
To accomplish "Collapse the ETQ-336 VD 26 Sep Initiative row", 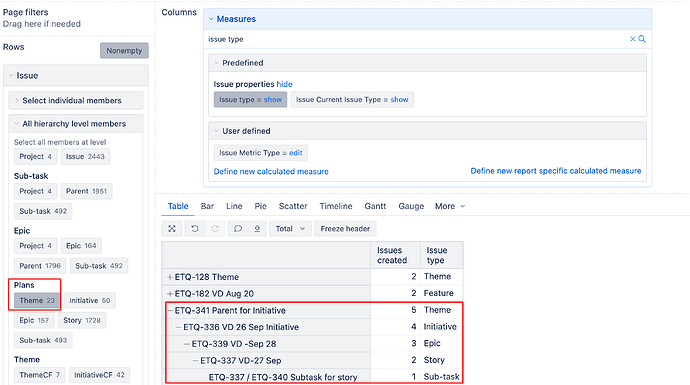I will (178, 327).
